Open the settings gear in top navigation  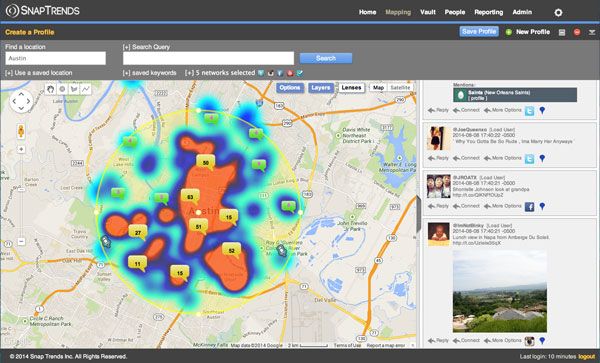558,13
